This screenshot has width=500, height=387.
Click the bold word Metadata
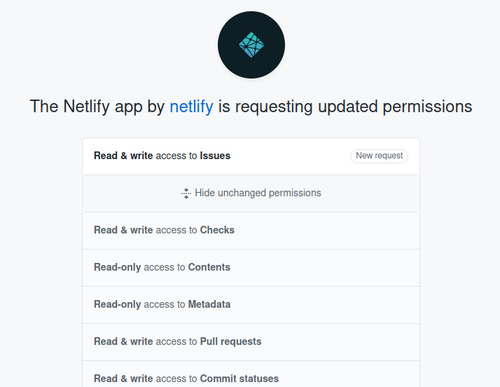(x=209, y=304)
